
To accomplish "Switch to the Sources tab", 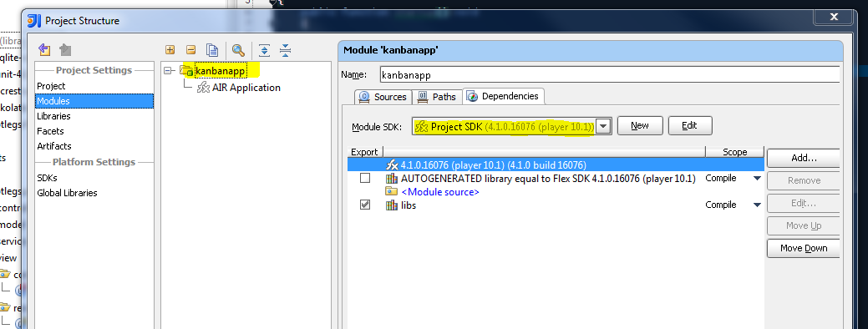I will (x=383, y=97).
